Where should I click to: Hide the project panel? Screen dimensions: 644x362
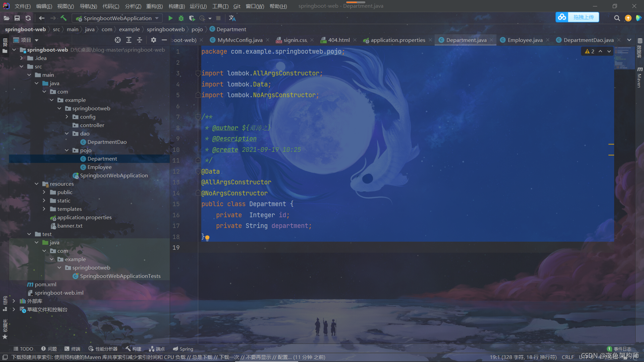[164, 40]
